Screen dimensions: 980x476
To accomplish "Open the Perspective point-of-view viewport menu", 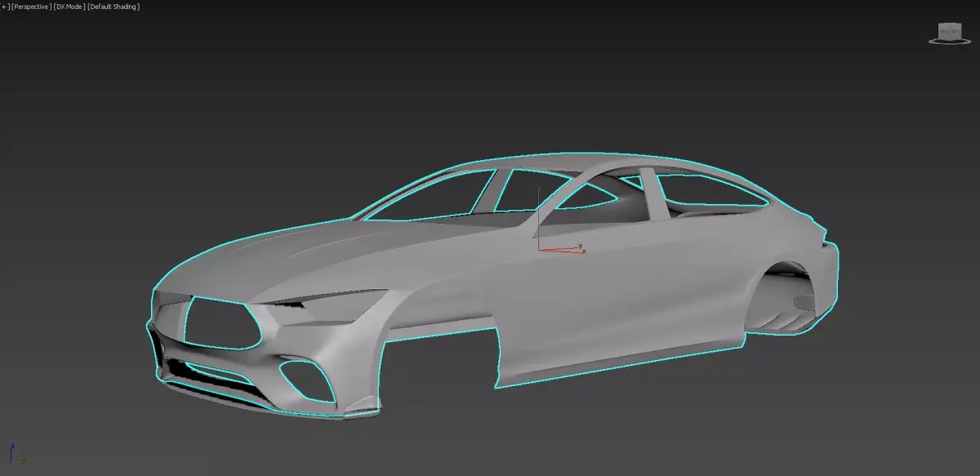I will click(x=31, y=7).
